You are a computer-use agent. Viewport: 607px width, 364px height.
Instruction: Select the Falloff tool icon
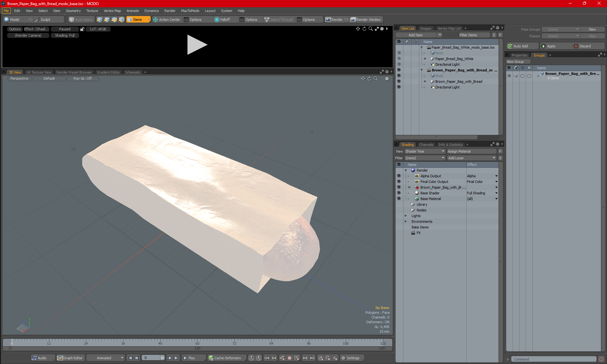tap(217, 20)
